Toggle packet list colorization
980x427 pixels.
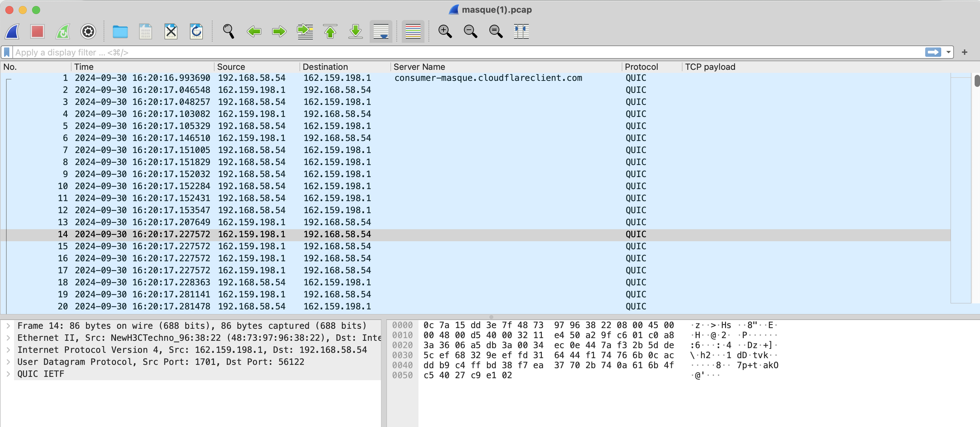[413, 31]
